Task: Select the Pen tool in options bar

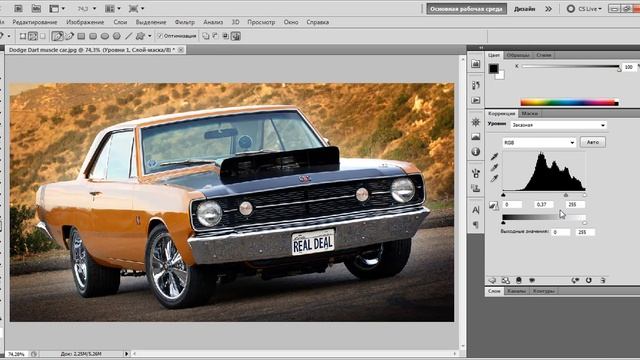Action: pyautogui.click(x=58, y=36)
